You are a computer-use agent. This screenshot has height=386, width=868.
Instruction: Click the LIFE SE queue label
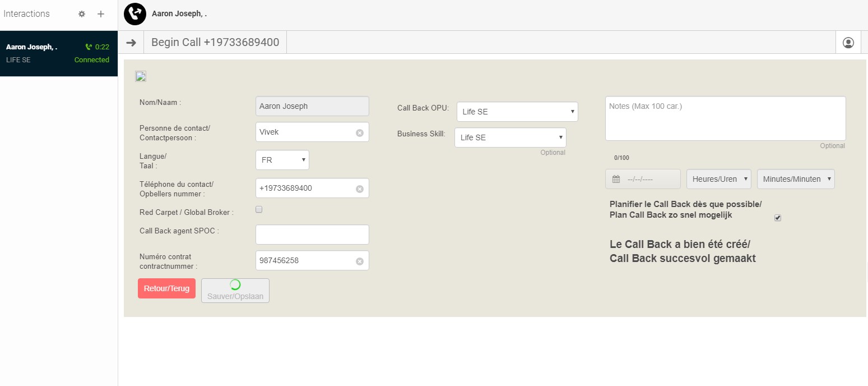[18, 60]
